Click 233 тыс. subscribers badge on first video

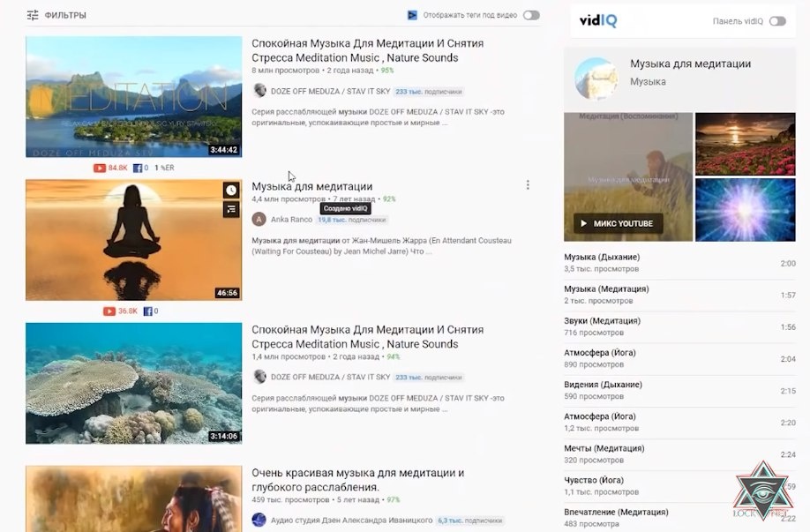(428, 92)
